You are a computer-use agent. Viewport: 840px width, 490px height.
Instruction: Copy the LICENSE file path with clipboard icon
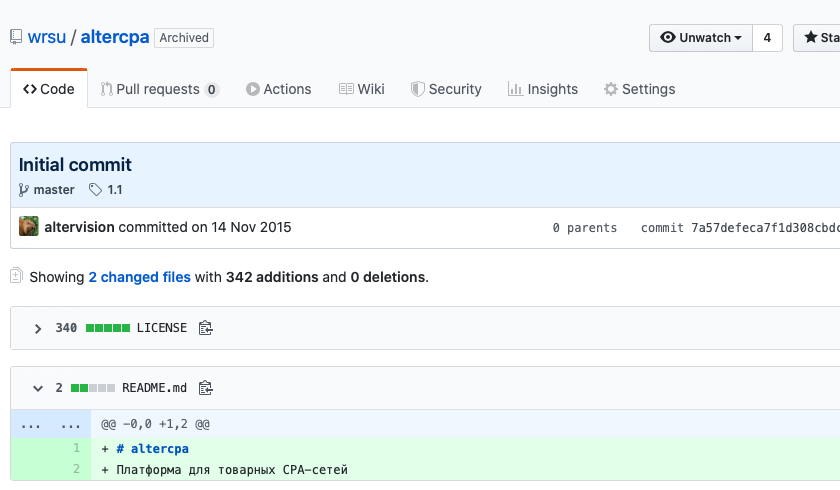[x=206, y=328]
